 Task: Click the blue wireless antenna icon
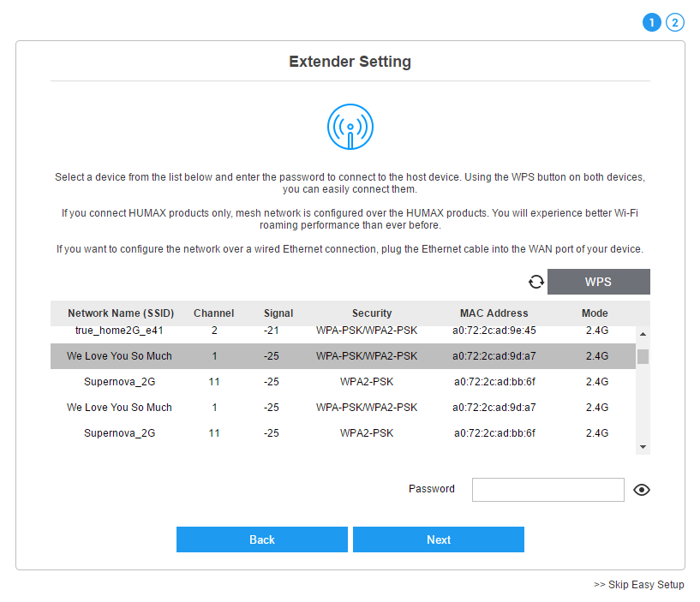click(350, 127)
